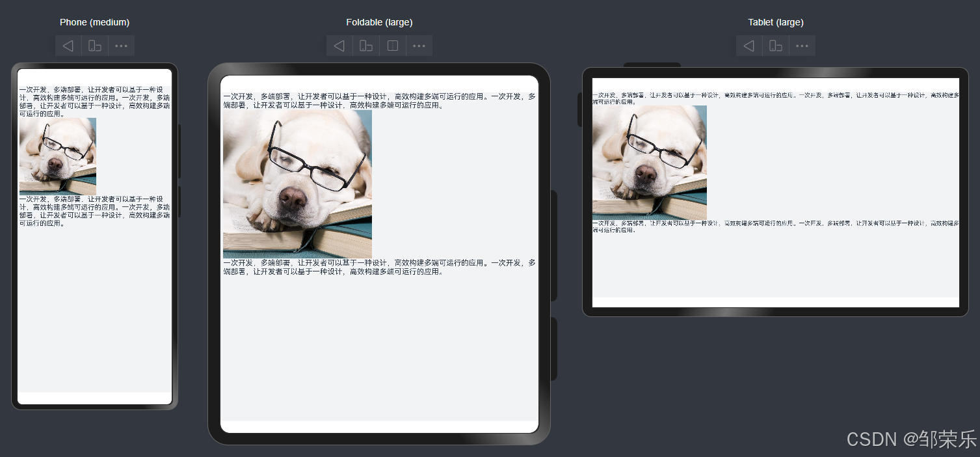
Task: Click top text paragraph in Tablet preview
Action: pos(776,98)
